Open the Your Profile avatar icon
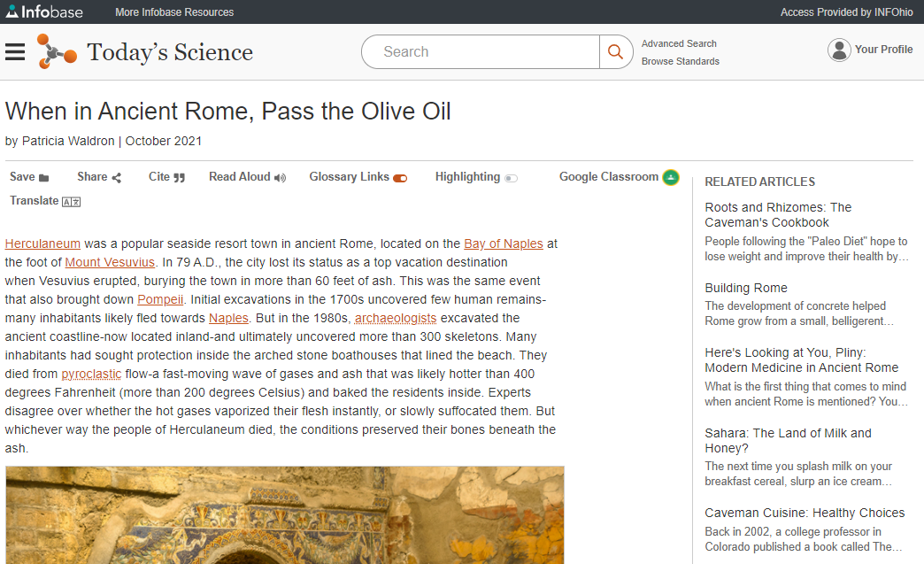 839,50
